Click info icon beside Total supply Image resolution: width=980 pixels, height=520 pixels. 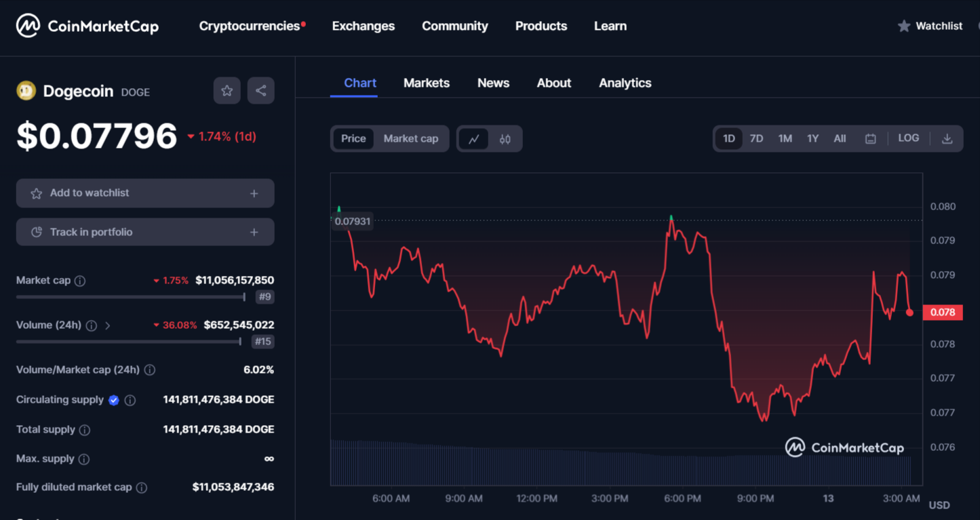click(x=85, y=430)
